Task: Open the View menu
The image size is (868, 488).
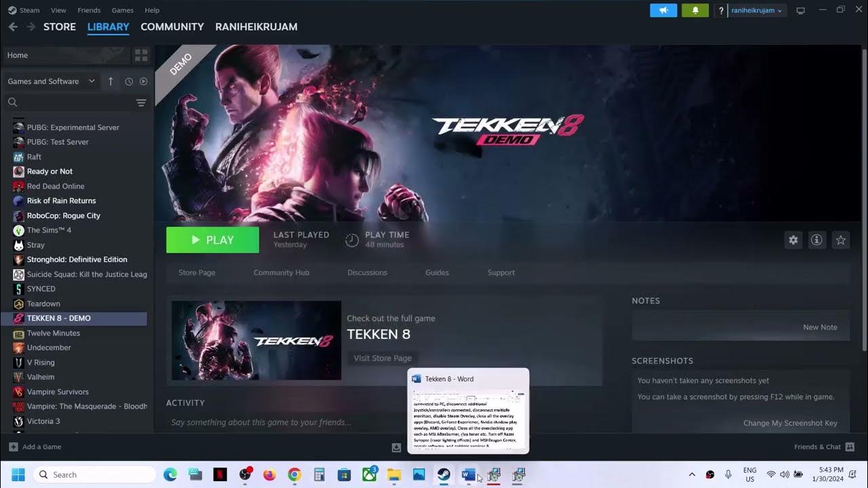Action: point(58,10)
